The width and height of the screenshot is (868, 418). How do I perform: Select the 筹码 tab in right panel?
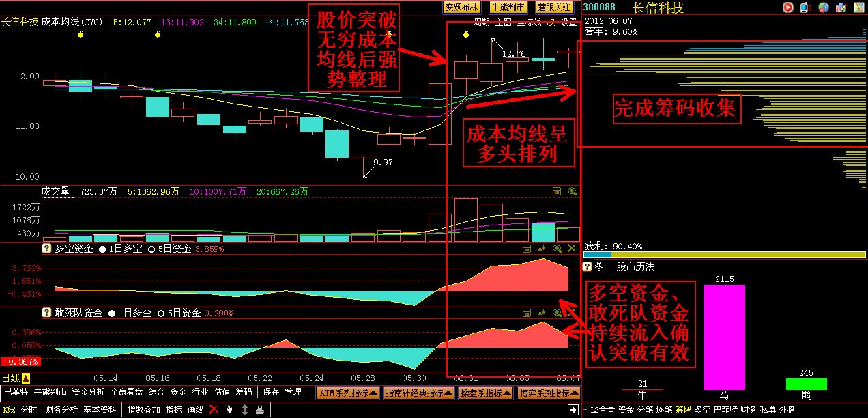tap(683, 409)
